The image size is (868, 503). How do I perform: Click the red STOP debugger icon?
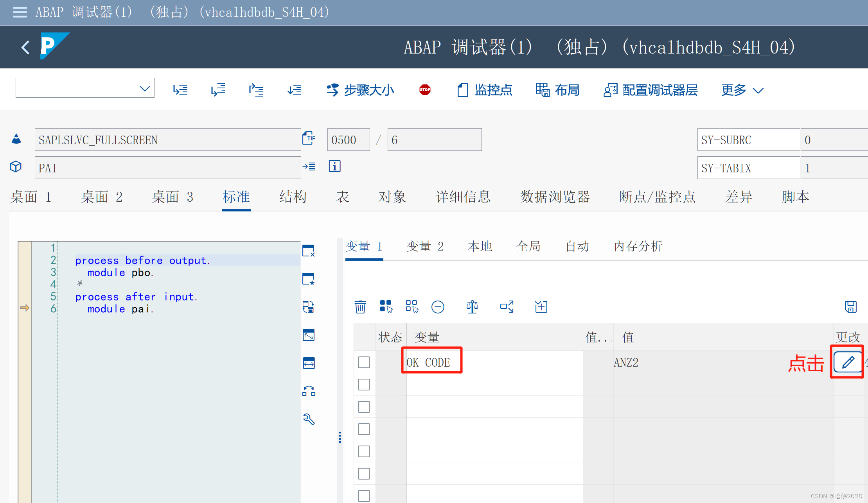click(425, 90)
